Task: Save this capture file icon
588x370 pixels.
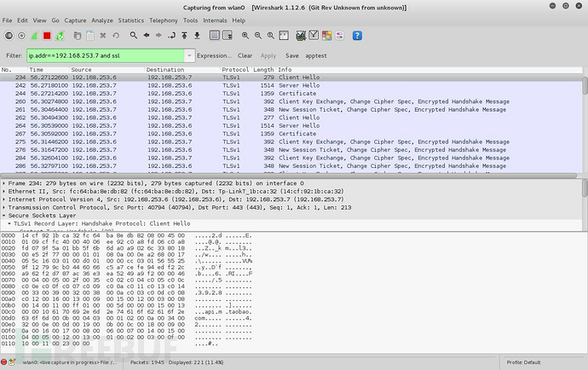Action: 90,36
